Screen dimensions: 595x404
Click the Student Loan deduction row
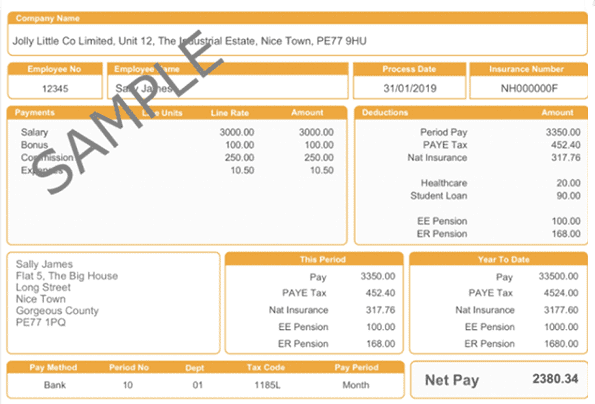[x=495, y=196]
